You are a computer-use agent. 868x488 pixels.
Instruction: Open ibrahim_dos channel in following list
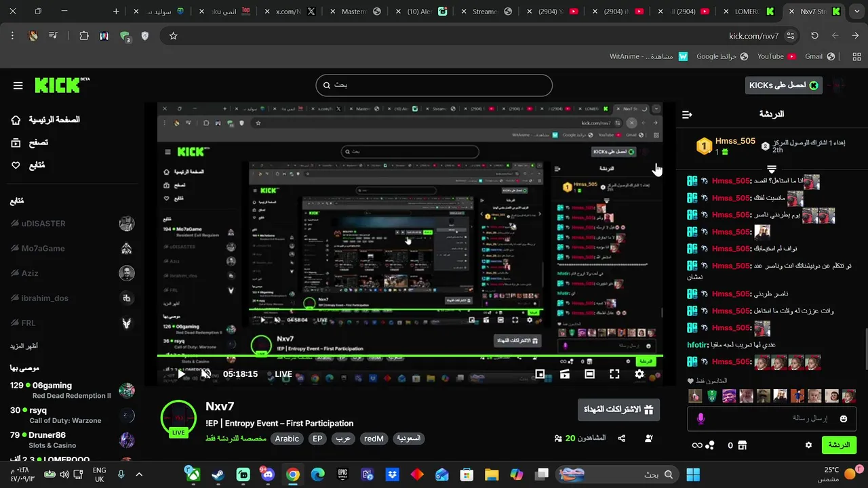click(x=72, y=298)
